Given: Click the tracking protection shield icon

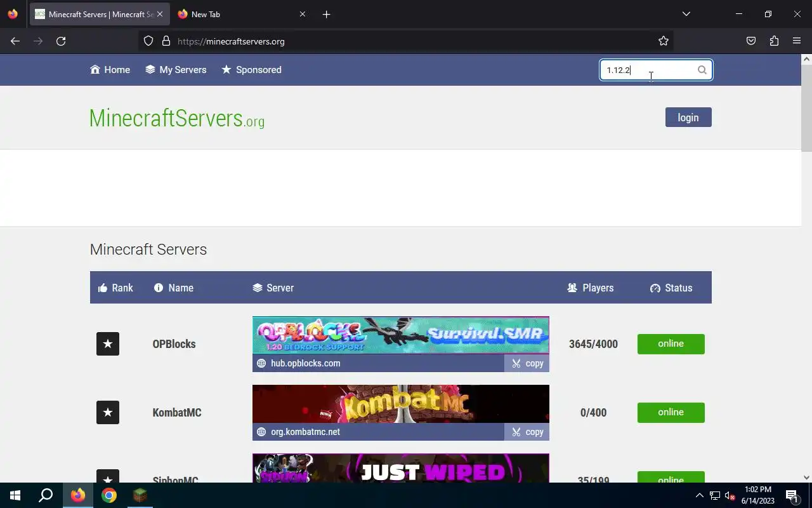Looking at the screenshot, I should [x=148, y=41].
